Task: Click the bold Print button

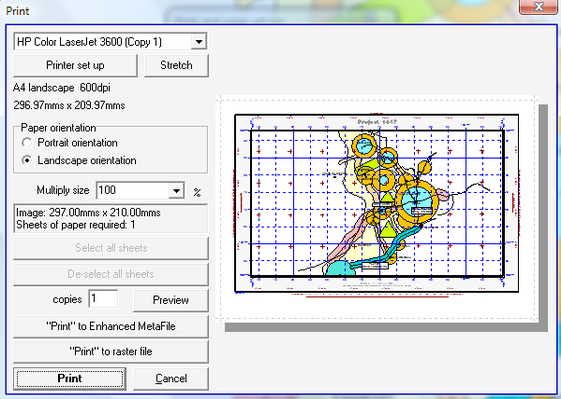Action: [x=70, y=379]
